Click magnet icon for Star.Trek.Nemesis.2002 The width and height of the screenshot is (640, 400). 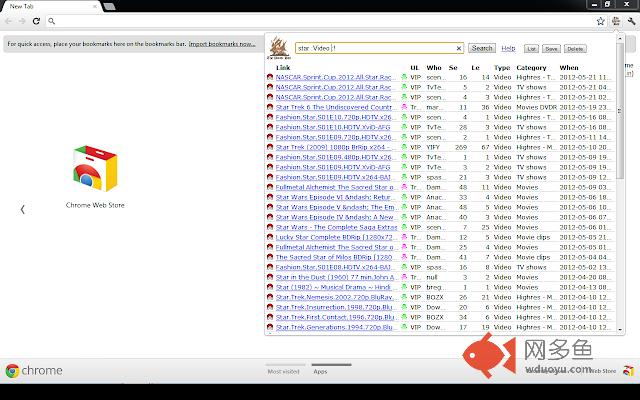pyautogui.click(x=270, y=297)
